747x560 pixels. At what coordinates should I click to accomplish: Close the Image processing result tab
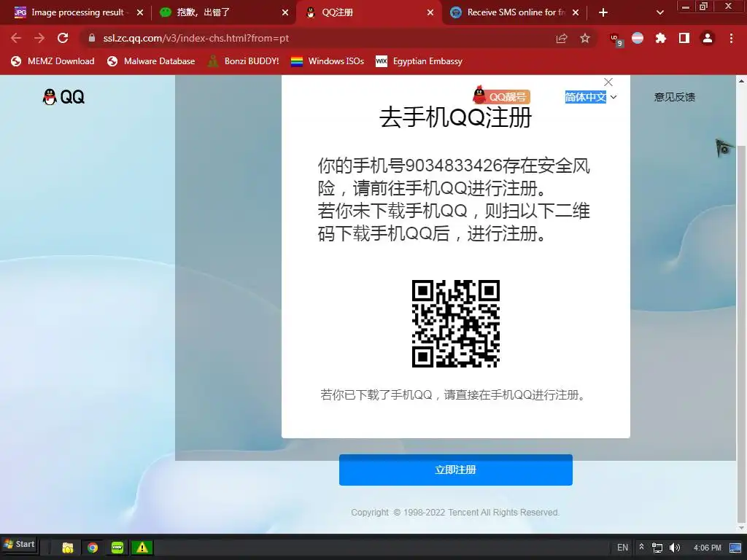(x=139, y=13)
